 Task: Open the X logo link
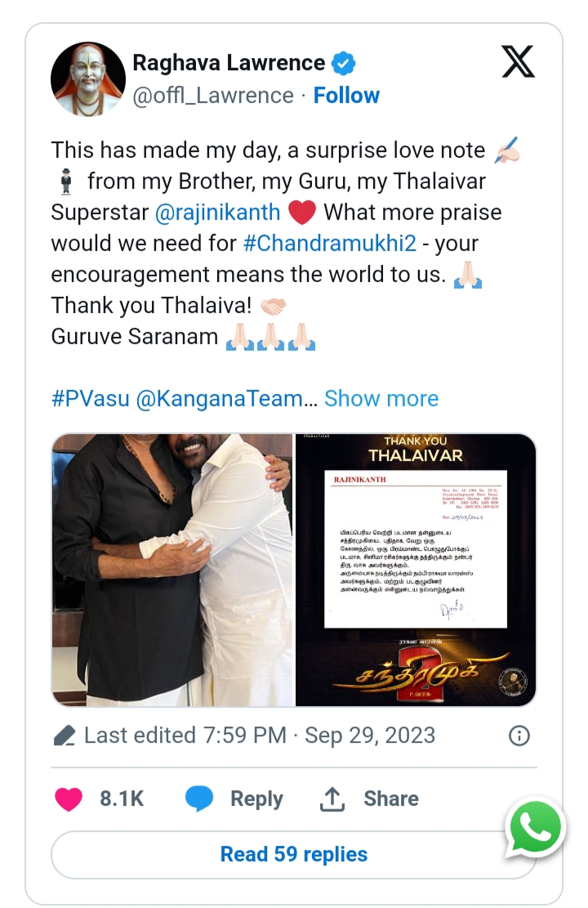click(x=518, y=61)
